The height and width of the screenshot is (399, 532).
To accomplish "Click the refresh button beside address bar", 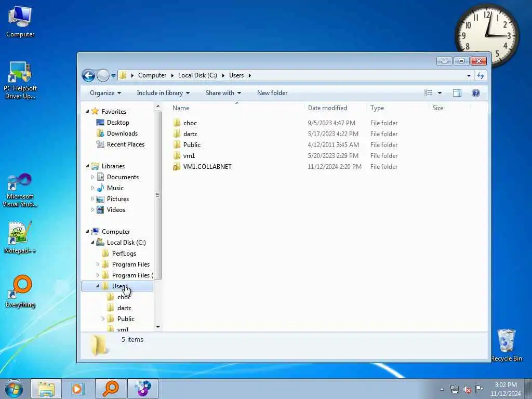I will 481,75.
